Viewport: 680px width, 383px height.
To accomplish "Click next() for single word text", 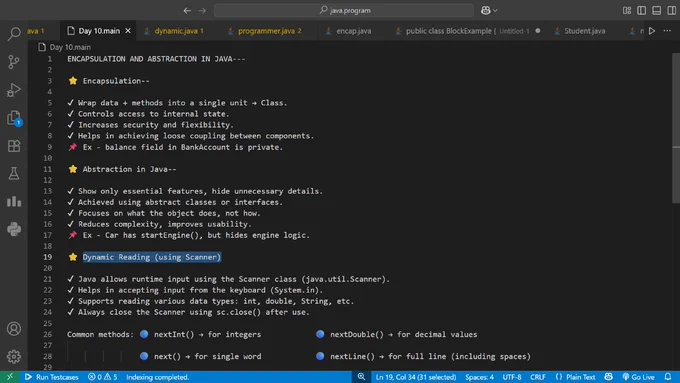I will pos(208,356).
